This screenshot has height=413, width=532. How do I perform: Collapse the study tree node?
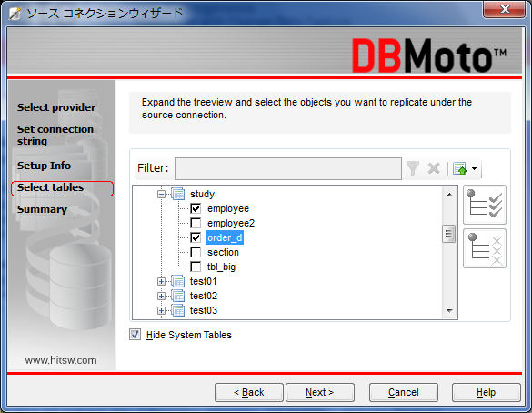[x=161, y=195]
